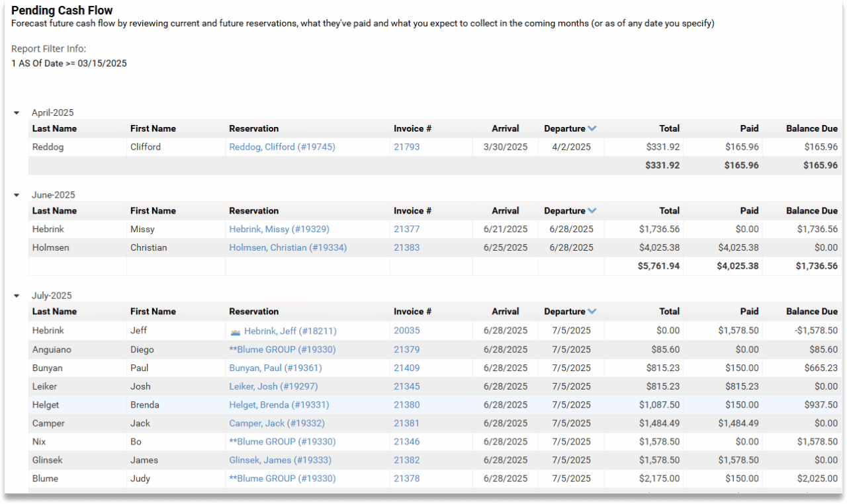Click the Departure sort arrow in June-2025 section

coord(591,210)
